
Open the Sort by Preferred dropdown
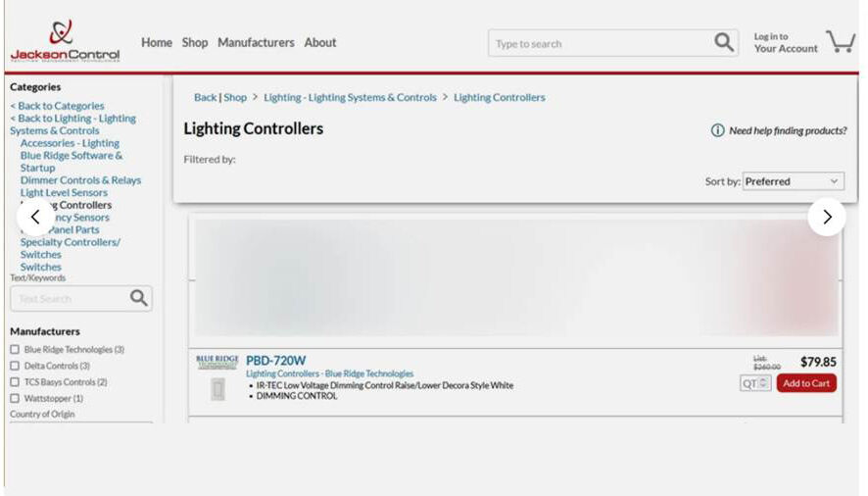coord(792,181)
